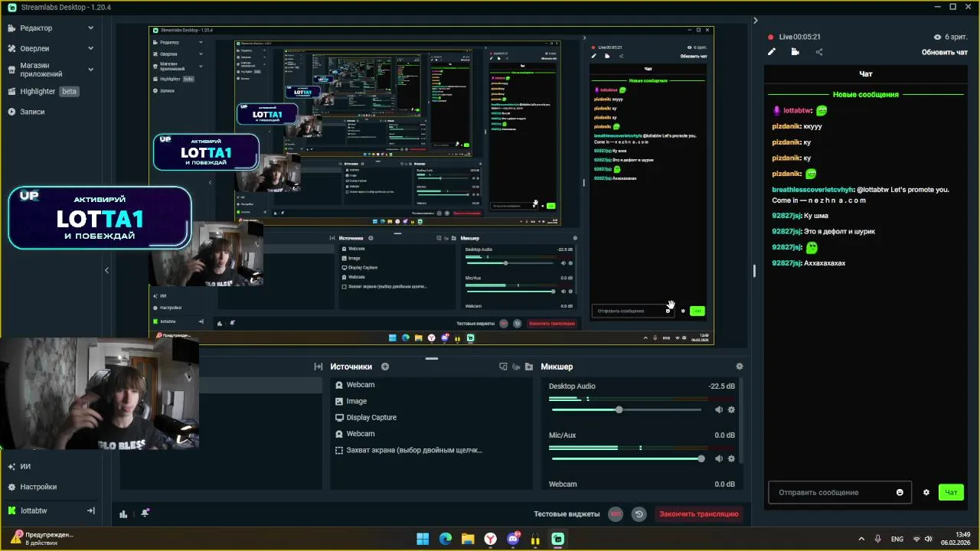Open Microsoft Edge from the taskbar
Image resolution: width=980 pixels, height=551 pixels.
coord(446,539)
